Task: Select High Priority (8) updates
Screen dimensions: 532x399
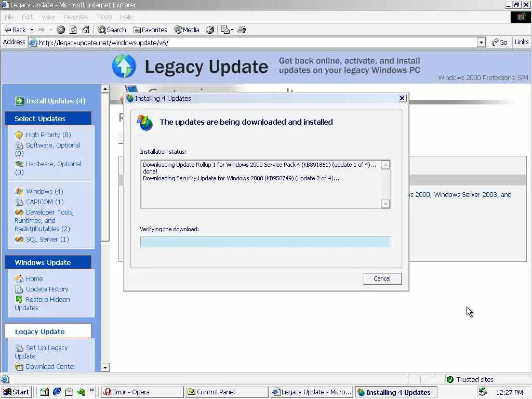Action: [x=48, y=135]
